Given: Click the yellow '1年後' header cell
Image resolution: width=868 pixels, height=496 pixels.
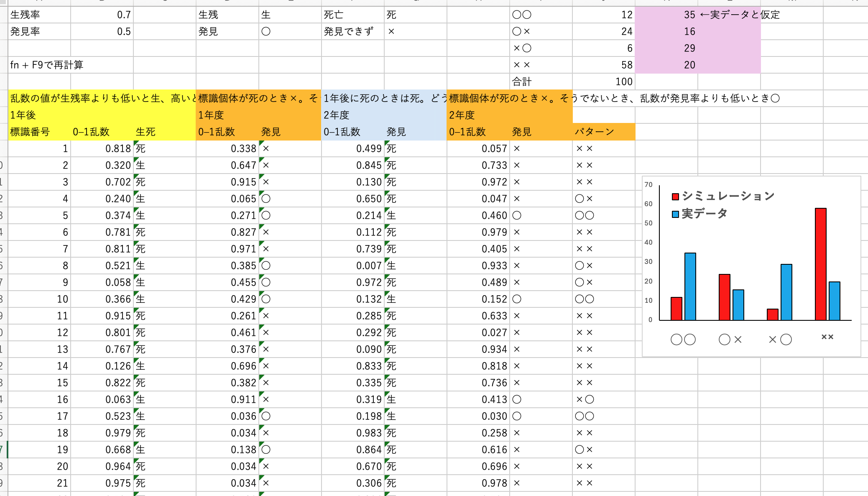Looking at the screenshot, I should pos(39,115).
